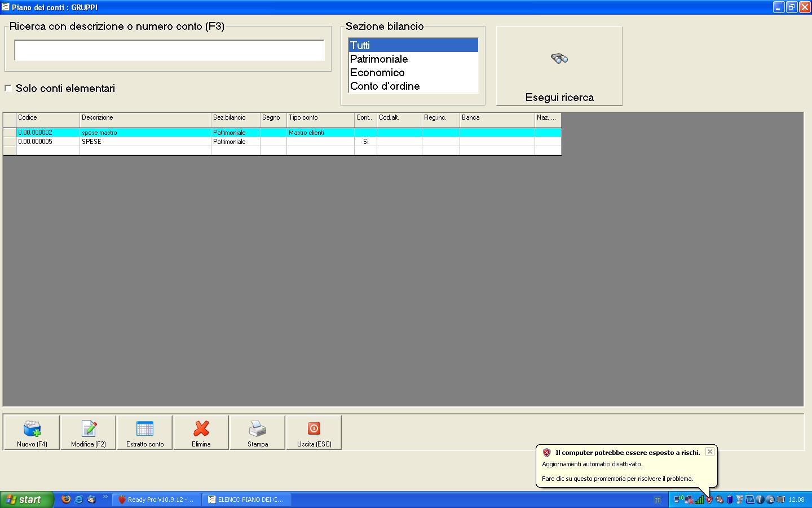Click the Banca column header
Viewport: 812px width, 508px height.
[x=497, y=120]
